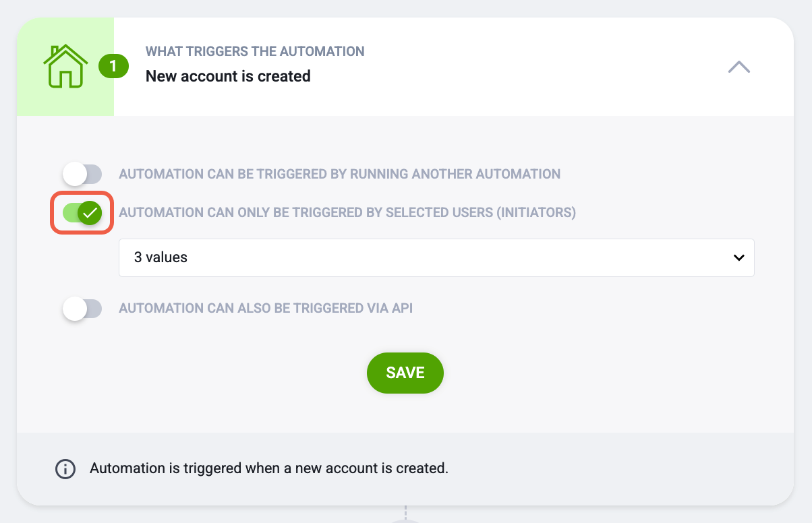Collapse the trigger panel with the up chevron

point(739,67)
